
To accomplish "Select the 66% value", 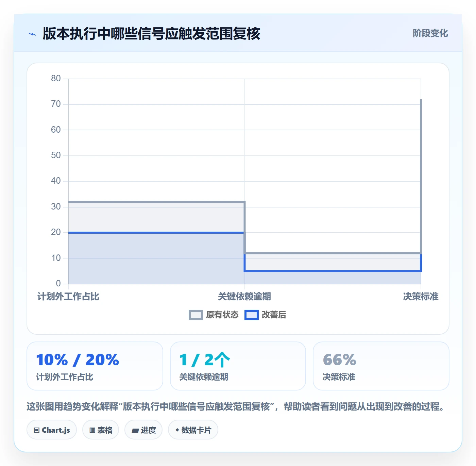I will [339, 360].
